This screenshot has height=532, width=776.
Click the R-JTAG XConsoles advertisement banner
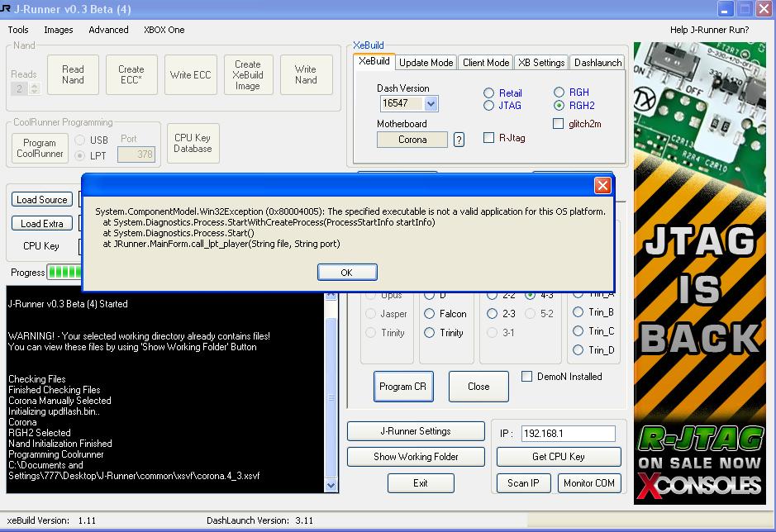(x=700, y=273)
